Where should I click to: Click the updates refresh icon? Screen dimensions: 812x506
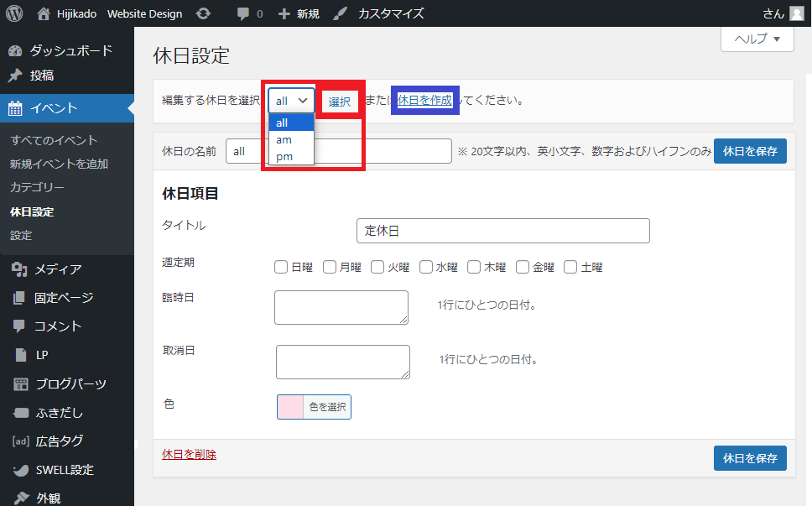point(203,13)
